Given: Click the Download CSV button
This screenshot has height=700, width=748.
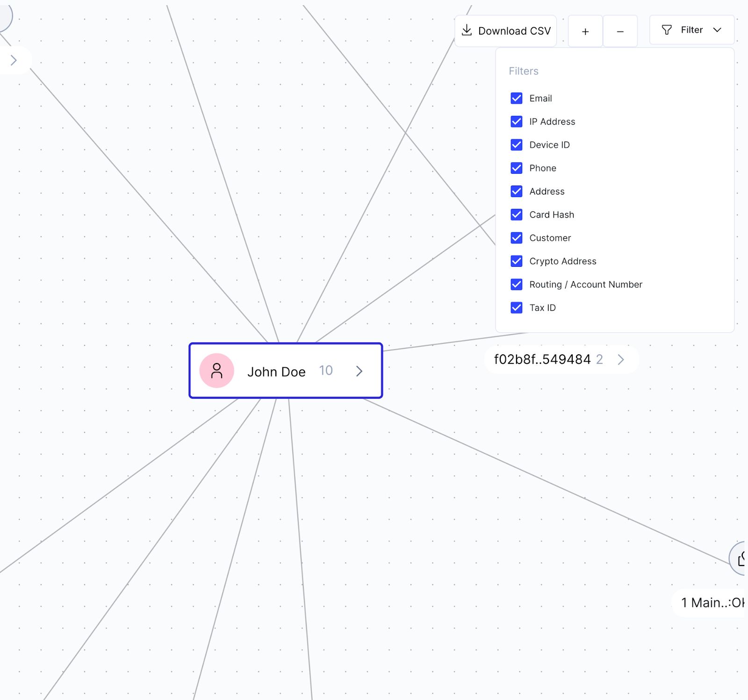Looking at the screenshot, I should point(505,31).
